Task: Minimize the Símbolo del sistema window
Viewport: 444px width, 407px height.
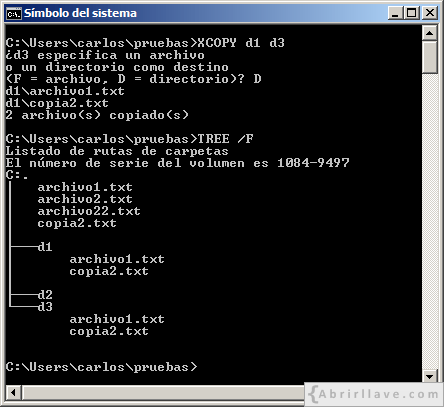Action: tap(395, 13)
